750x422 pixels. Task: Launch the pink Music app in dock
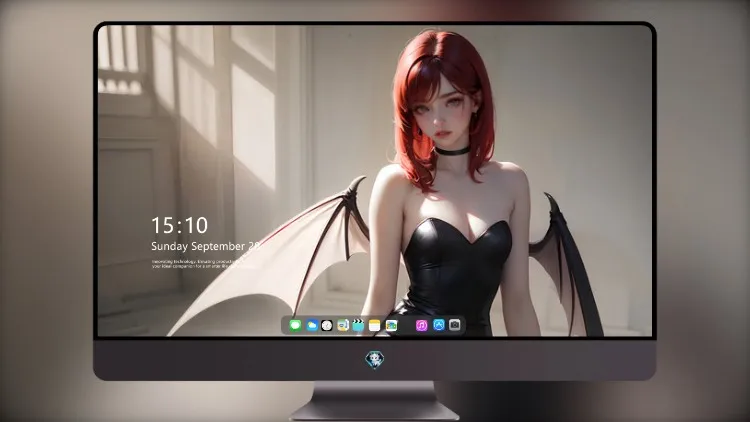point(421,325)
